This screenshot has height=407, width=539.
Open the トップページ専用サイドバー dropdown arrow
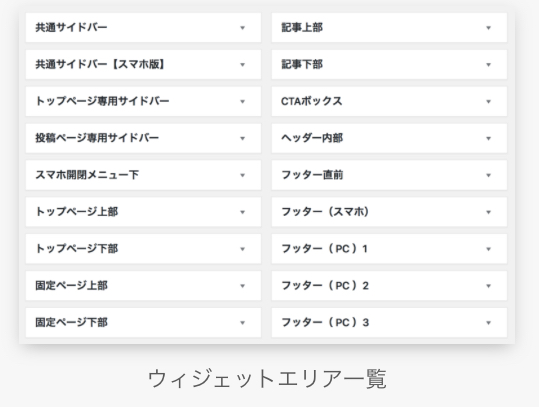point(242,101)
